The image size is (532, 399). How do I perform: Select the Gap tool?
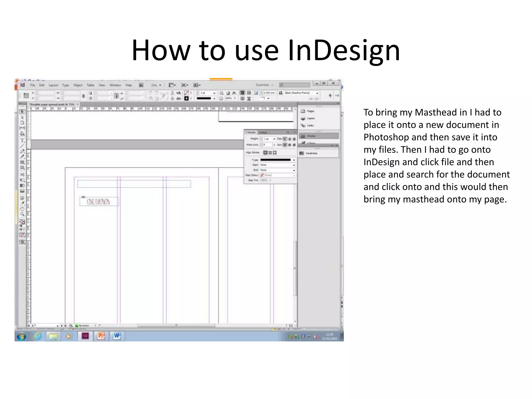pos(22,128)
